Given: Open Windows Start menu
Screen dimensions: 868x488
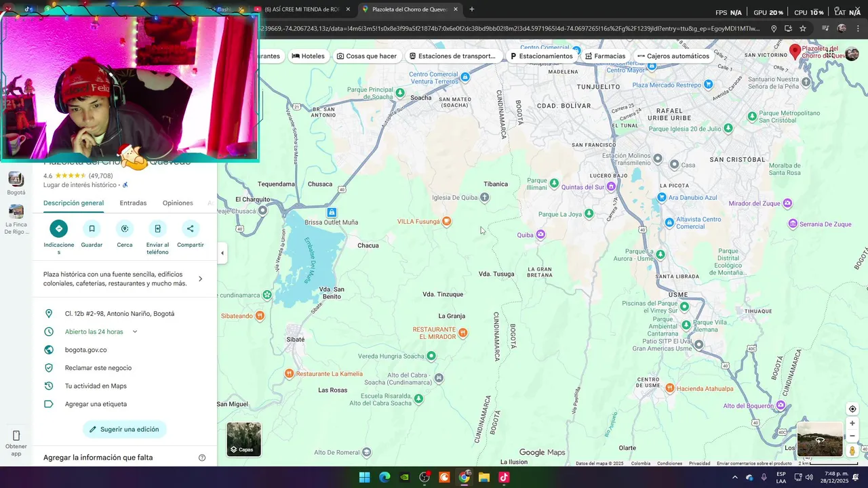Looking at the screenshot, I should [x=364, y=477].
